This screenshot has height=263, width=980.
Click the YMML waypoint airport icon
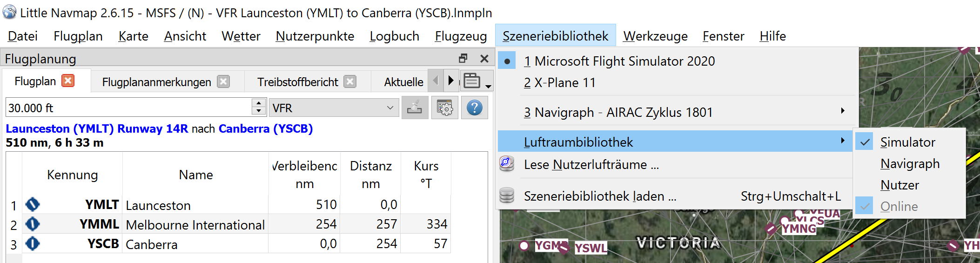[33, 224]
